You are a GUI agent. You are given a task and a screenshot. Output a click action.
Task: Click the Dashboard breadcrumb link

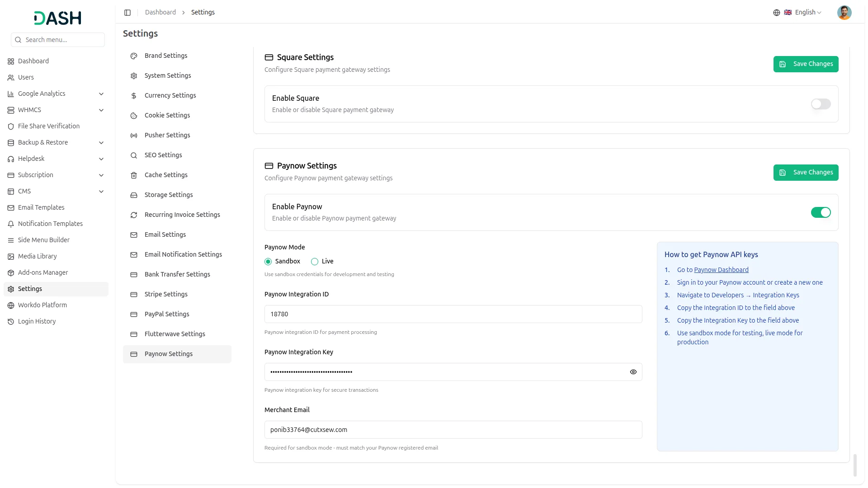pyautogui.click(x=160, y=12)
